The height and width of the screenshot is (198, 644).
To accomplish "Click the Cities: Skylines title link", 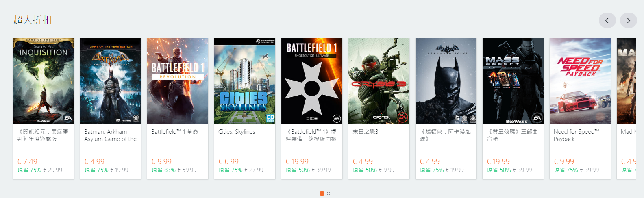I will click(237, 132).
